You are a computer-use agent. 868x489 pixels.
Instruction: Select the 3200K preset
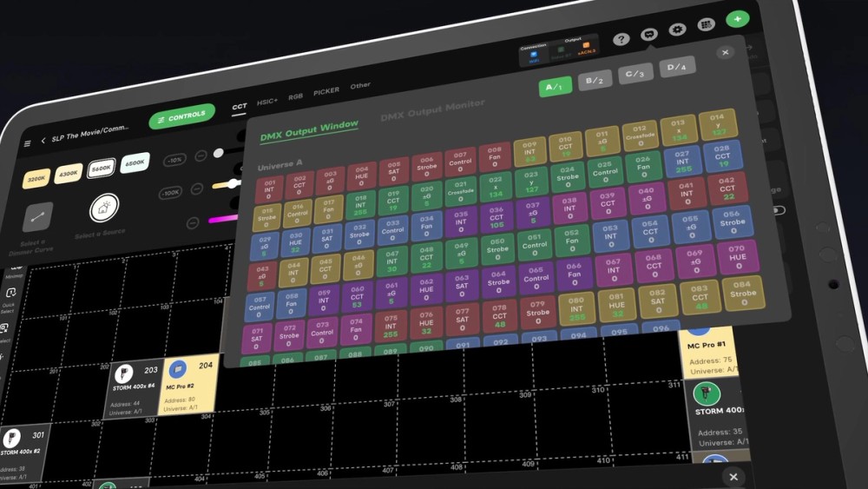36,179
